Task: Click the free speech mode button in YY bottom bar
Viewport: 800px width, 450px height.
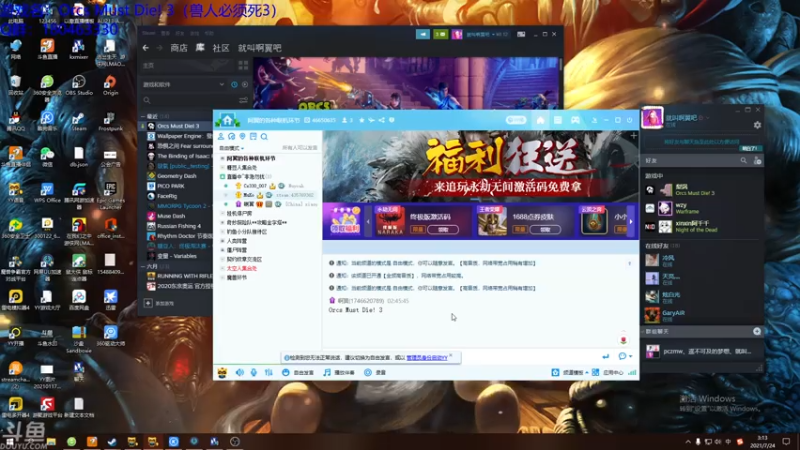Action: point(298,372)
